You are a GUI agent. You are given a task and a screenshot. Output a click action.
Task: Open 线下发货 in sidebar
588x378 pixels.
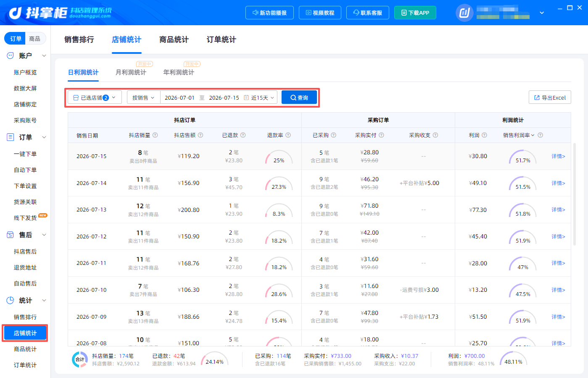25,218
